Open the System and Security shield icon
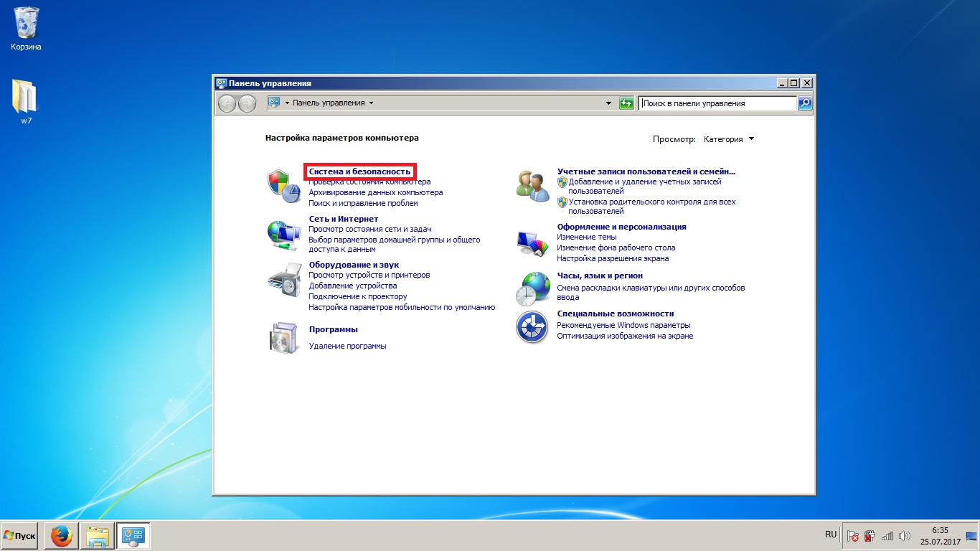Viewport: 980px width, 551px height. 285,187
